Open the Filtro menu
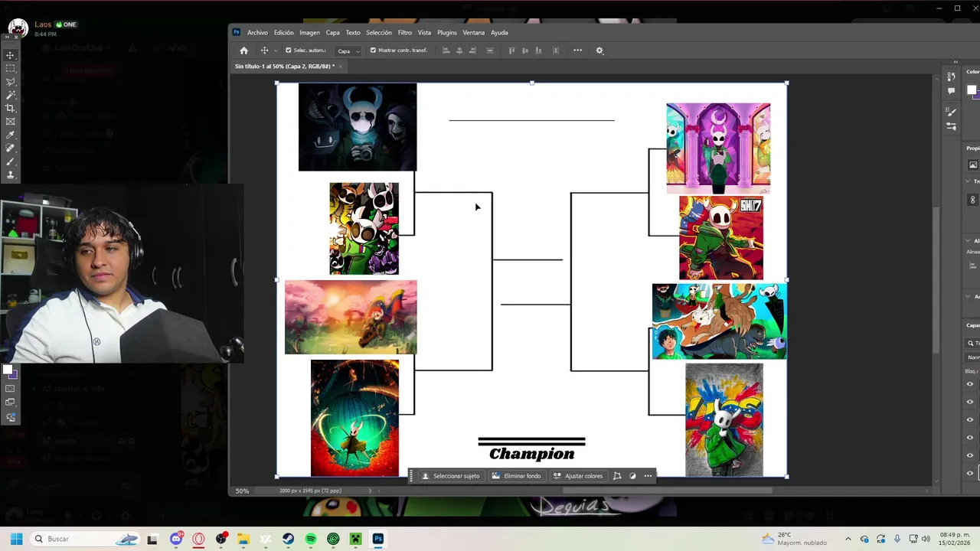 (405, 32)
